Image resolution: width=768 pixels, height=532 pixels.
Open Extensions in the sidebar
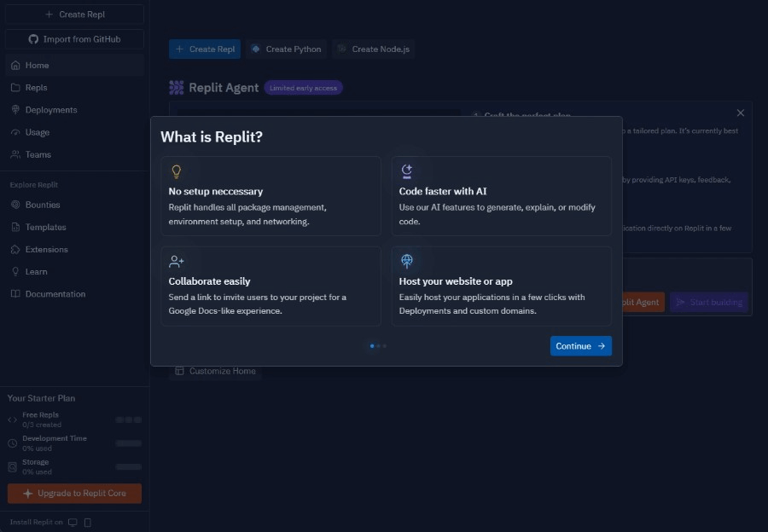[x=74, y=250]
